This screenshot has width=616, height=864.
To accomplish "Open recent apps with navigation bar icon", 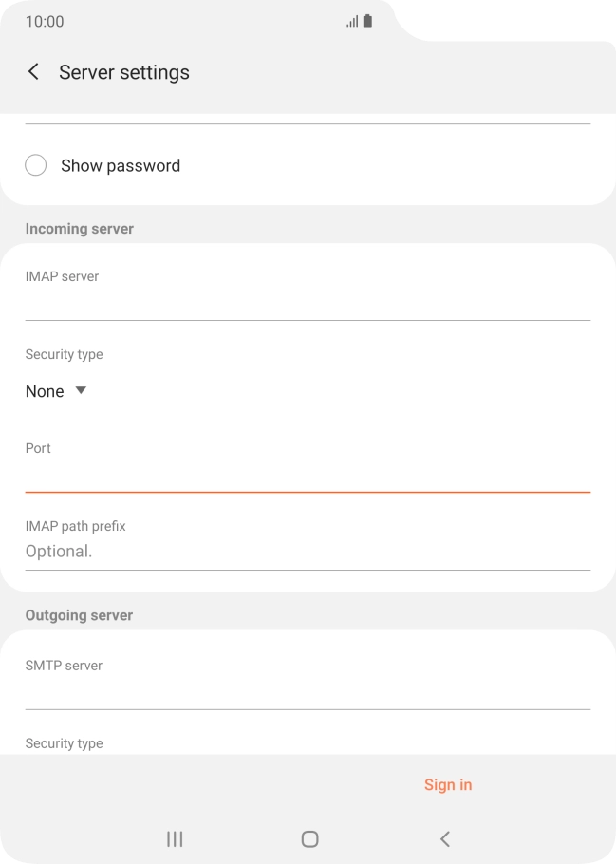I will pyautogui.click(x=175, y=838).
